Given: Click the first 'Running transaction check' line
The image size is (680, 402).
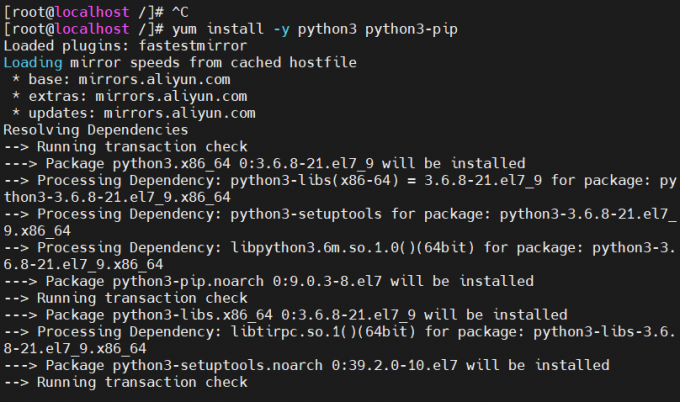Looking at the screenshot, I should pos(126,147).
